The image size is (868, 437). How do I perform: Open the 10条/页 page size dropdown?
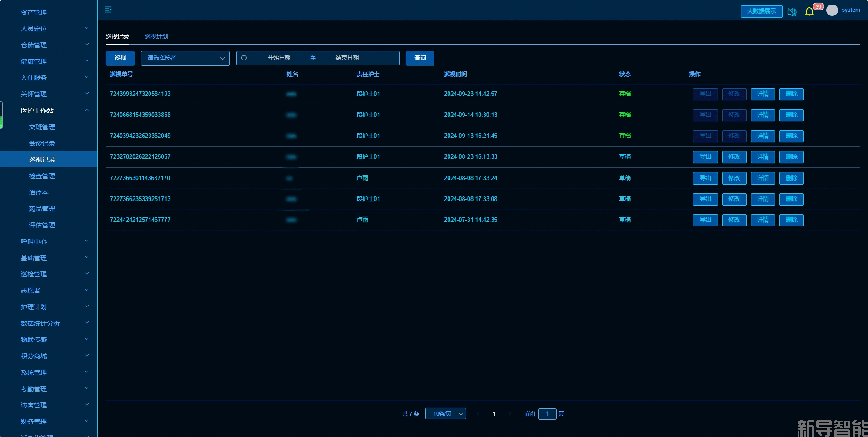point(445,414)
